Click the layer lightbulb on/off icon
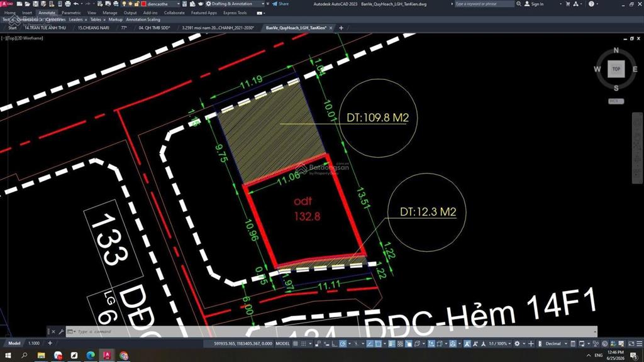The height and width of the screenshot is (362, 644). (124, 4)
